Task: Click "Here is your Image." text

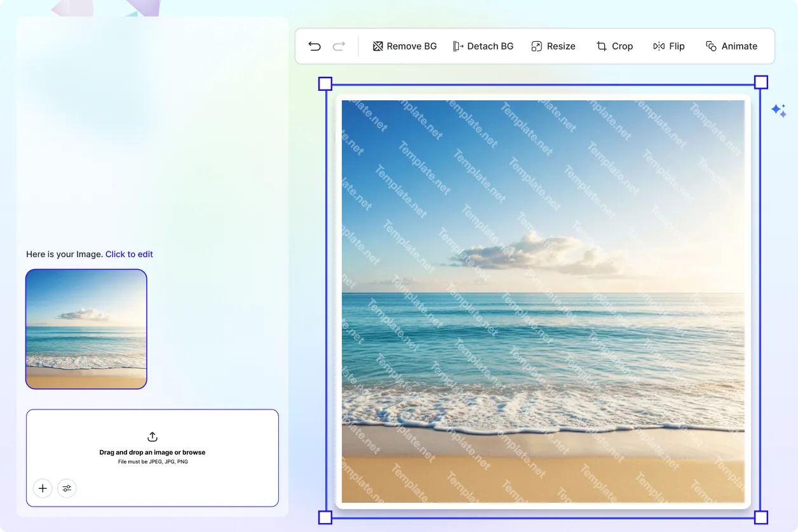Action: (x=64, y=254)
